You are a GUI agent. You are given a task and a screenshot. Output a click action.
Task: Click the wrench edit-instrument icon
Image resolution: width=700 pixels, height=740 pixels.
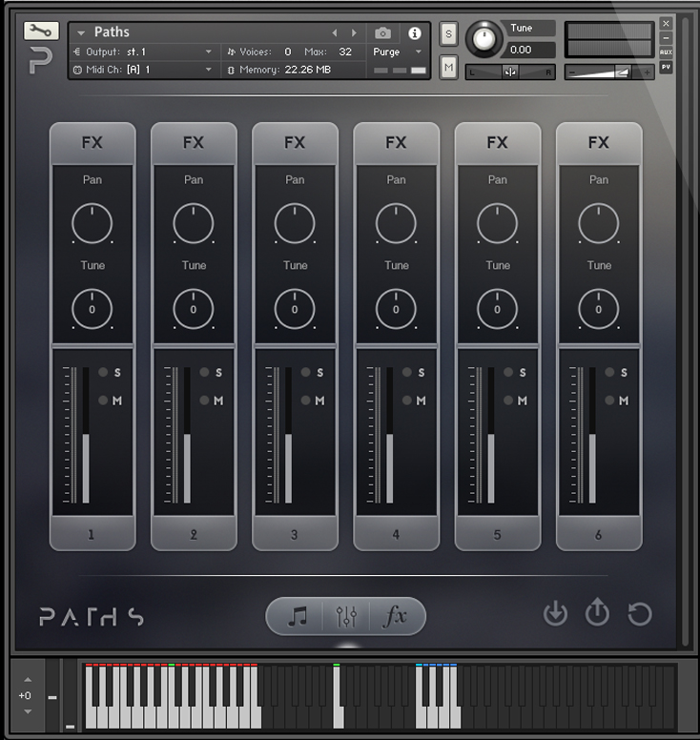(40, 31)
